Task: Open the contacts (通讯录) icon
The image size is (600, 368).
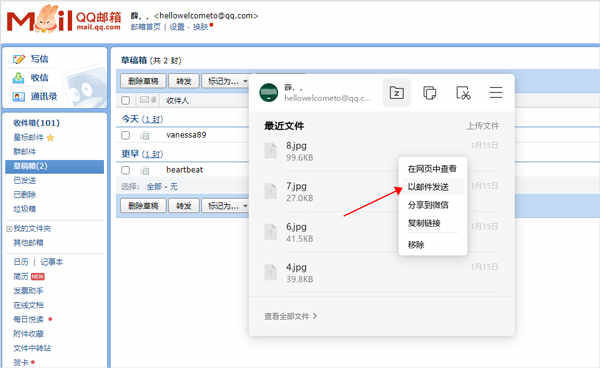Action: 18,96
